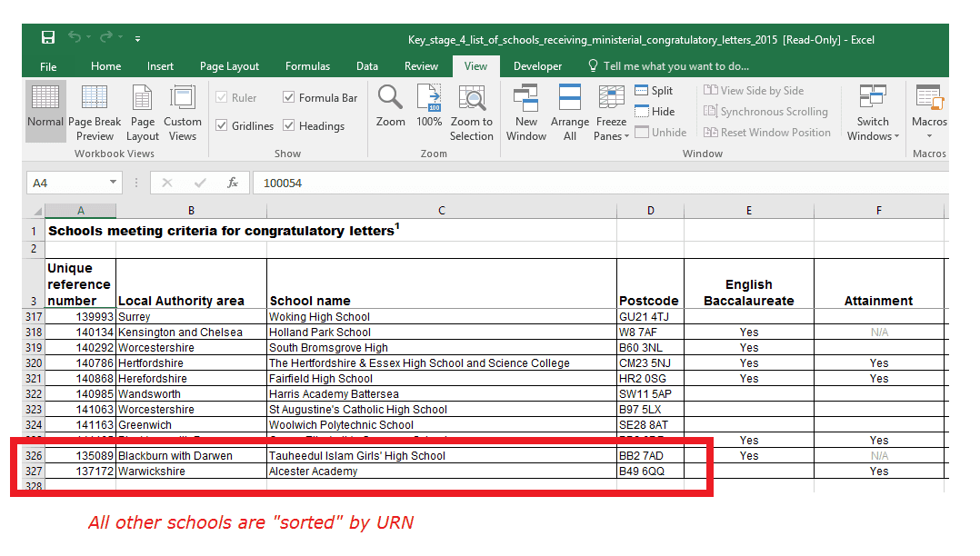Switch to Page Layout view
This screenshot has width=980, height=556.
143,113
